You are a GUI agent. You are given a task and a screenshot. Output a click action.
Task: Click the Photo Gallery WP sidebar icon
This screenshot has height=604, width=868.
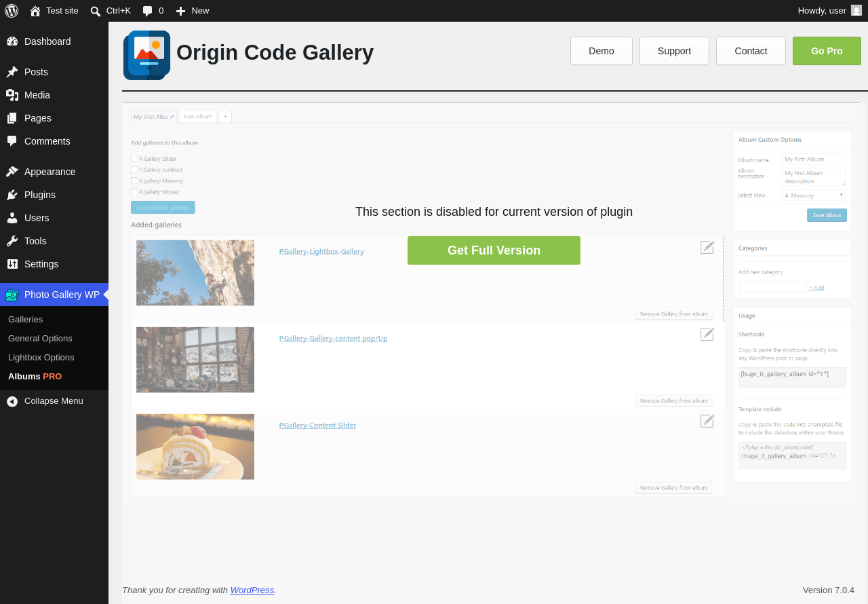[12, 295]
